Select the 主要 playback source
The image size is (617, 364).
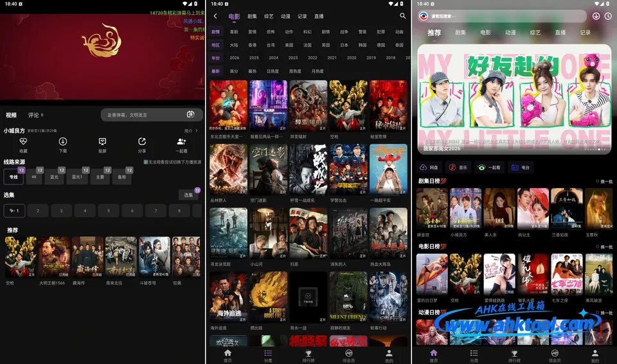click(x=100, y=177)
